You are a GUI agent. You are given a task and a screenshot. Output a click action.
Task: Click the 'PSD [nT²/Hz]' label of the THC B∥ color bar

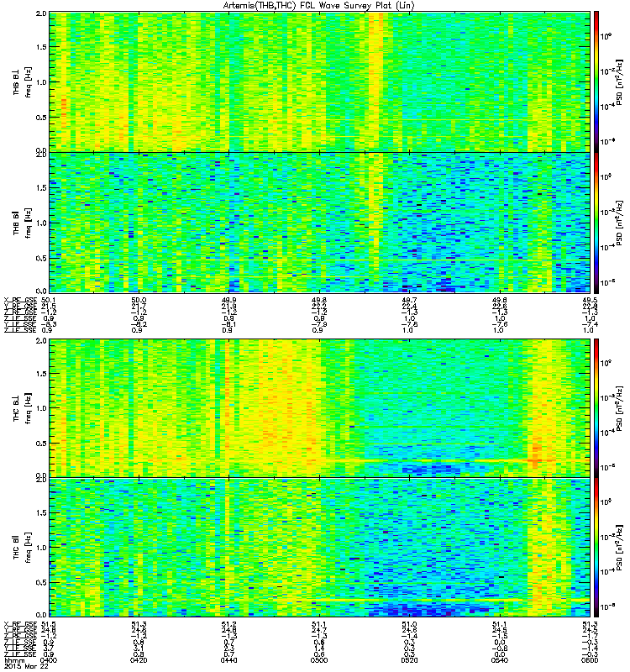pyautogui.click(x=620, y=548)
